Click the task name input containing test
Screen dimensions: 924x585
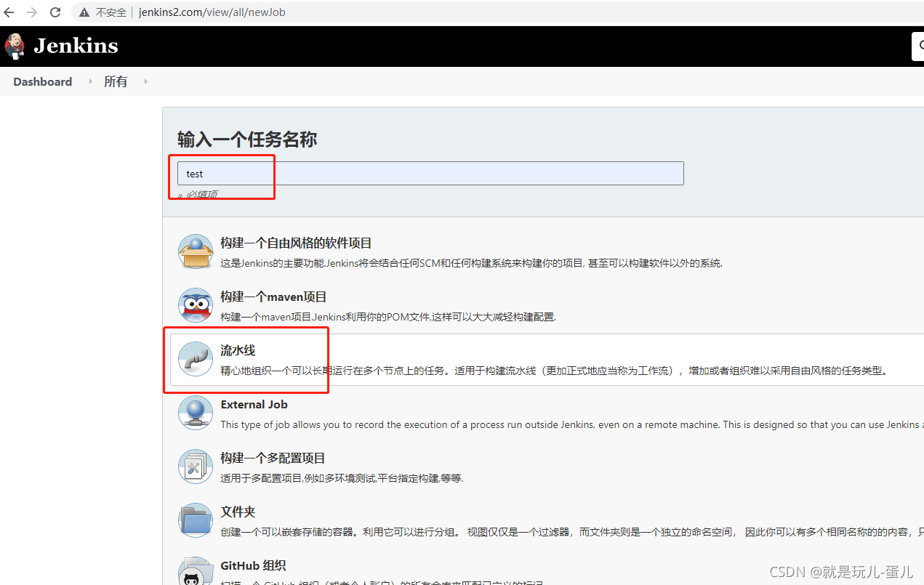430,174
